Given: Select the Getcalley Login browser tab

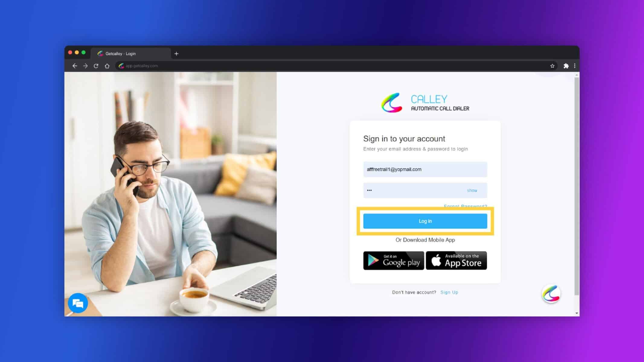Looking at the screenshot, I should tap(130, 53).
